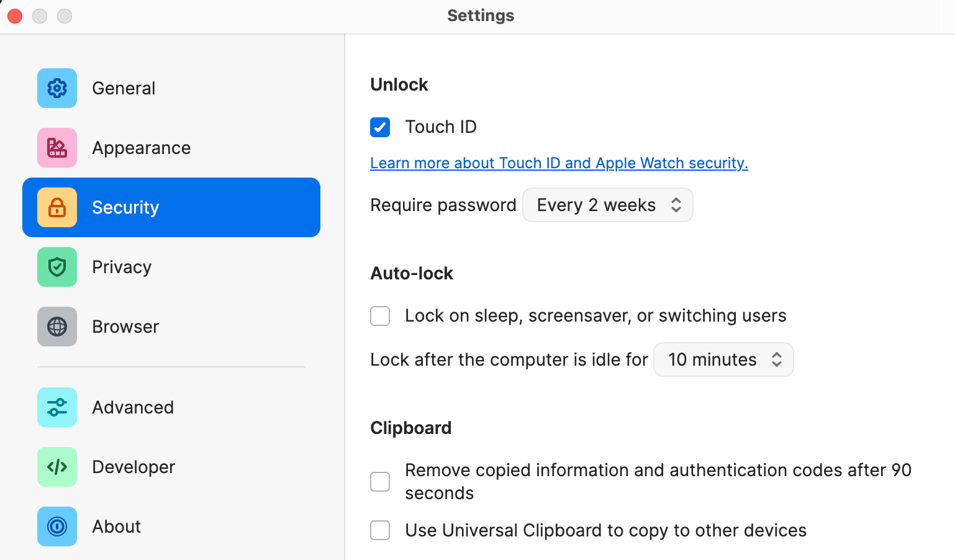Open the Require password dropdown
955x560 pixels.
coord(608,205)
